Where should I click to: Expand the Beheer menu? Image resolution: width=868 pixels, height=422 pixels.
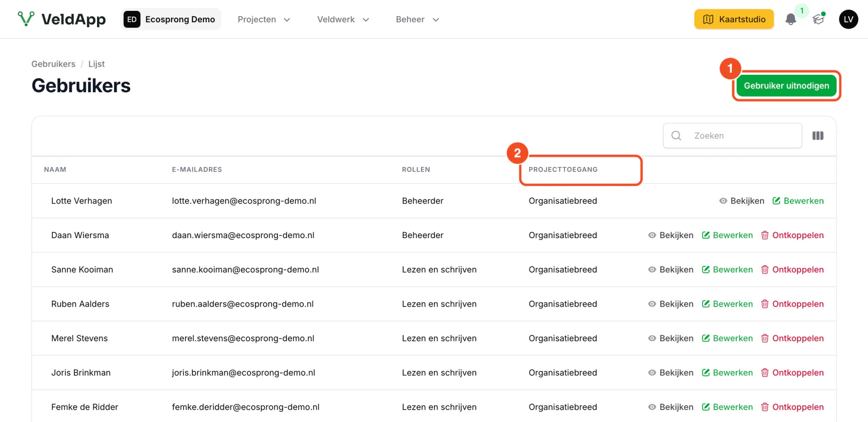418,20
